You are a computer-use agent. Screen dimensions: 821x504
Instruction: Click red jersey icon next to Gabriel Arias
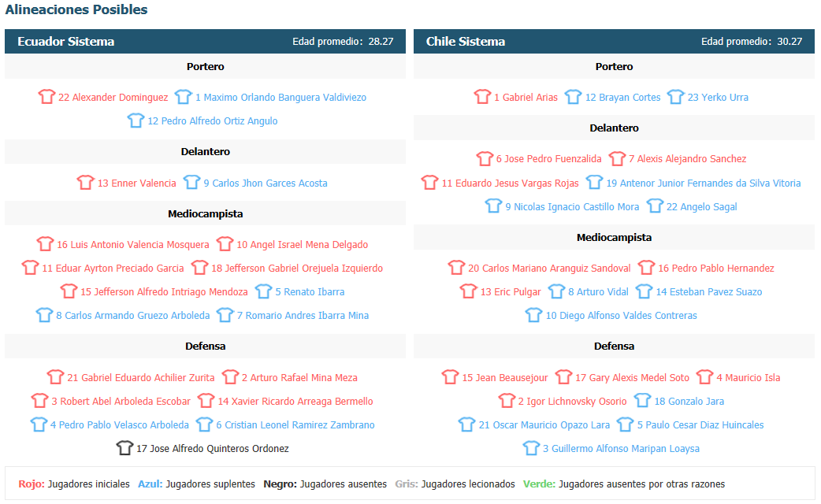[482, 97]
